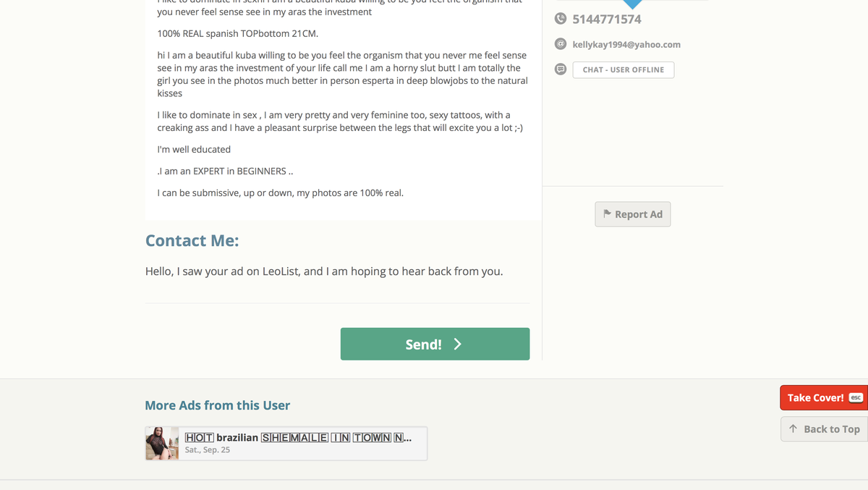Click the flag icon on Report Ad

(x=608, y=214)
